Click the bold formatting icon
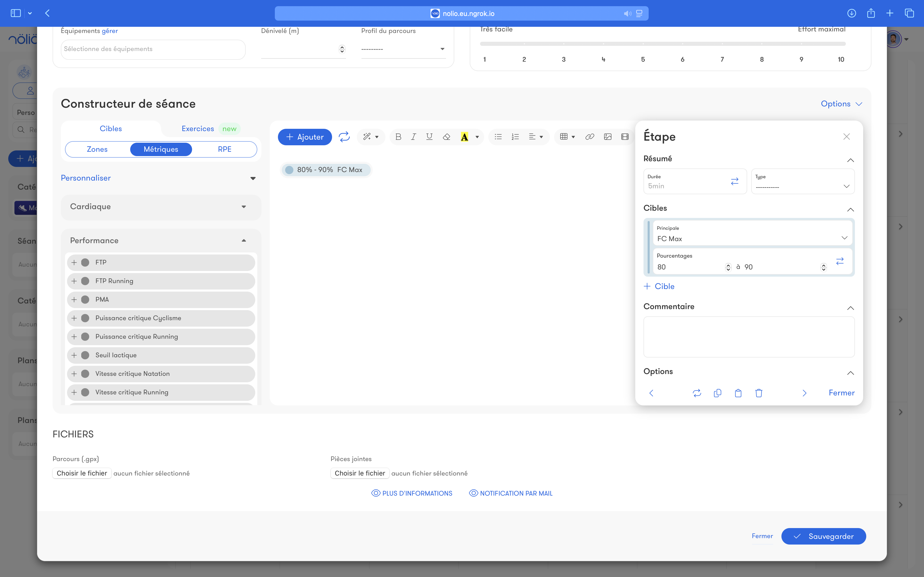924x577 pixels. pyautogui.click(x=398, y=137)
